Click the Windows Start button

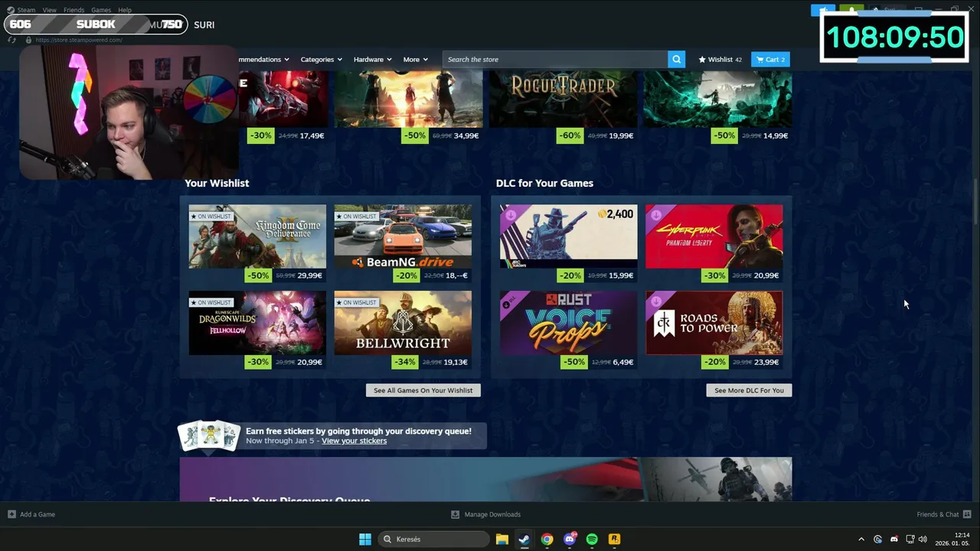[x=365, y=539]
